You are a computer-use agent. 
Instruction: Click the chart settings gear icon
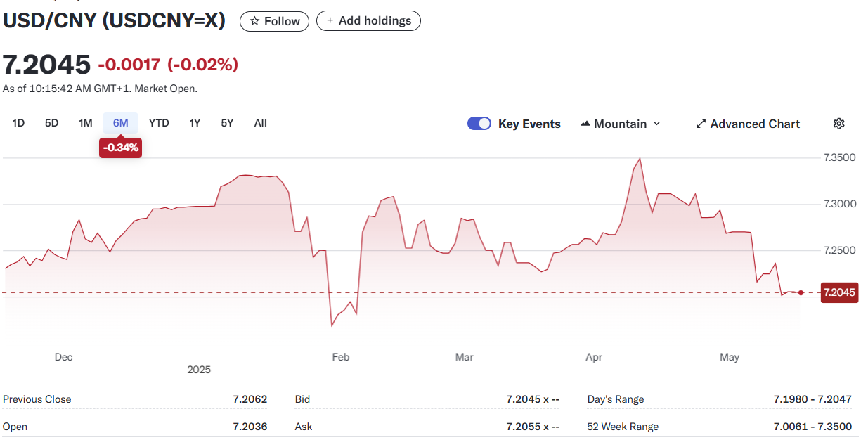pos(838,124)
